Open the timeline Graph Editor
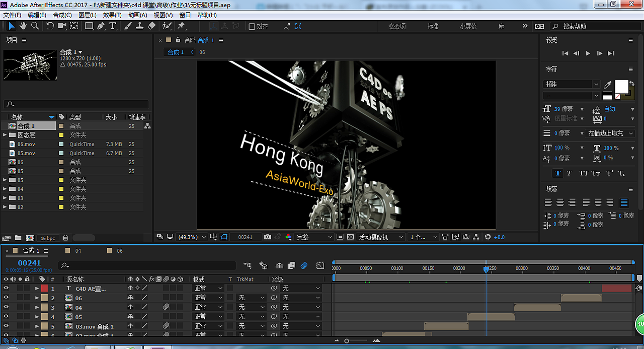Screen dimensions: 644x349 [320, 265]
